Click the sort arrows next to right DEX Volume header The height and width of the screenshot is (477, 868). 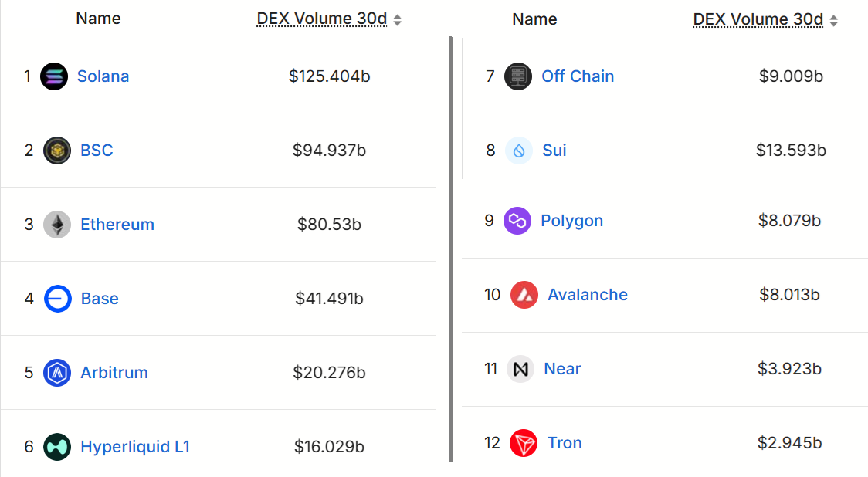pyautogui.click(x=833, y=19)
